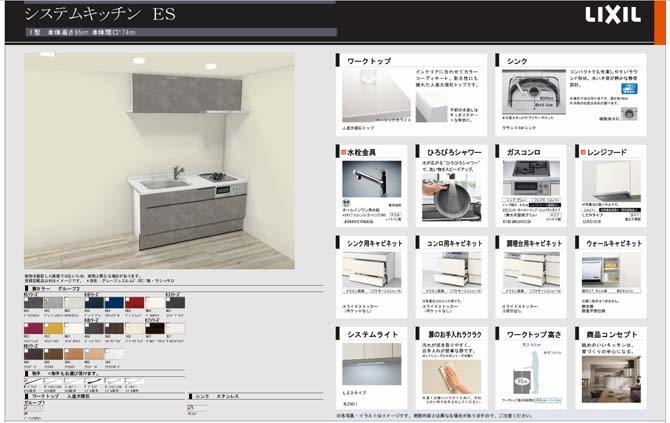This screenshot has height=423, width=670.
Task: Open the 商品コンセプト room photo
Action: click(x=611, y=379)
